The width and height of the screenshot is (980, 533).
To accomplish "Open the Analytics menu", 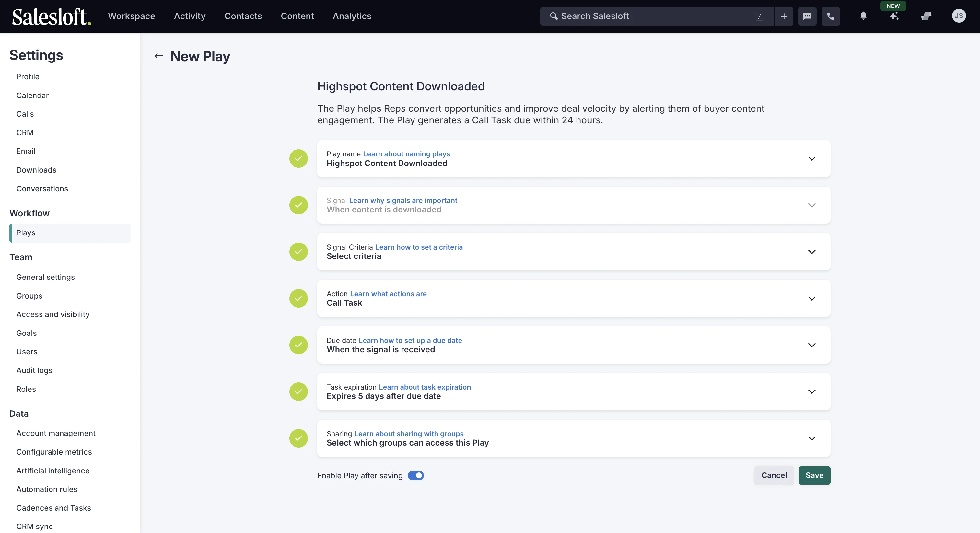I will tap(352, 16).
